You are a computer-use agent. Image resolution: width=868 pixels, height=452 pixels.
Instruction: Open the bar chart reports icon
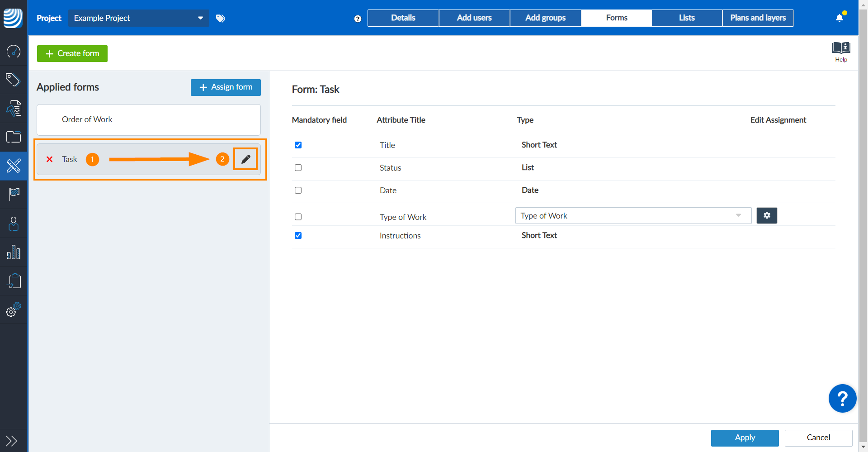[14, 252]
